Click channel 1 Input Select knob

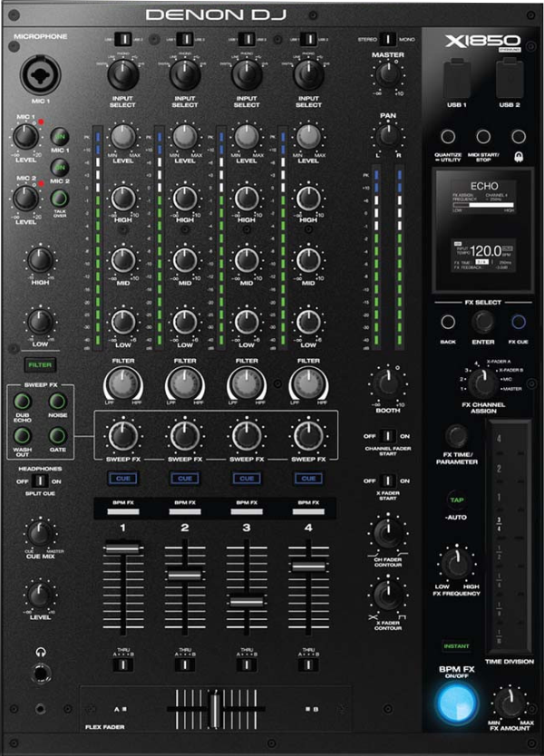click(123, 75)
